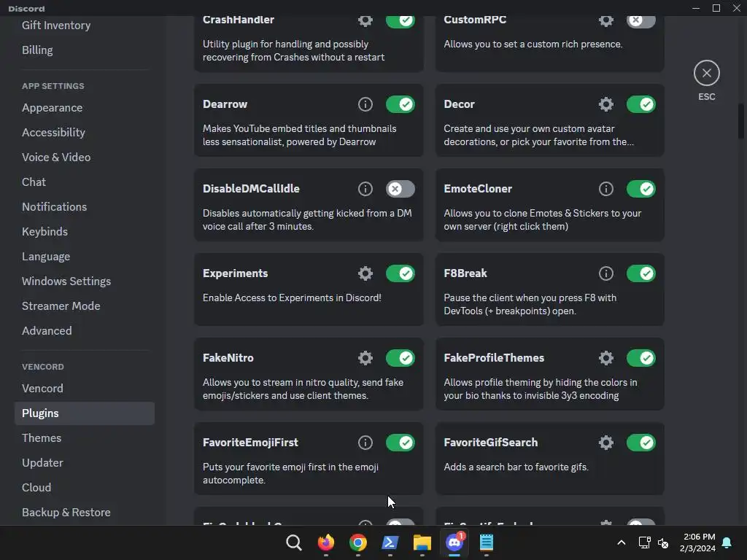View info for EmoteCloner plugin
Viewport: 747px width, 560px height.
[606, 189]
